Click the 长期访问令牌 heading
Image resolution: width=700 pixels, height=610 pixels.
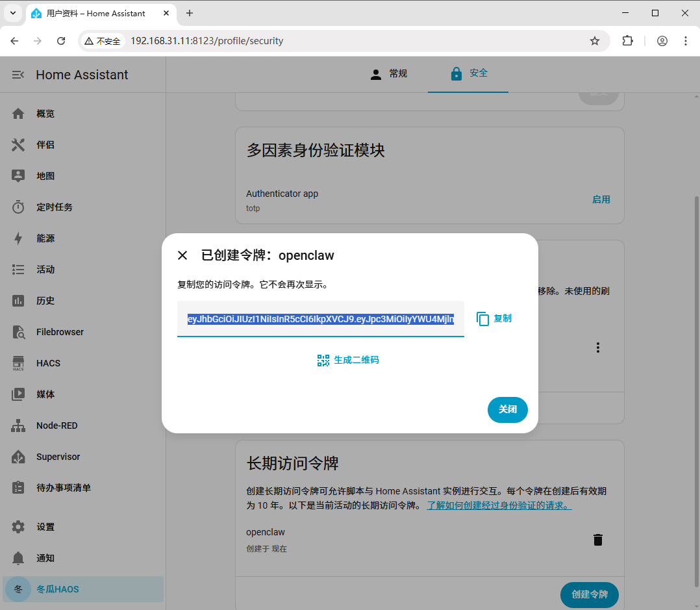[x=292, y=464]
